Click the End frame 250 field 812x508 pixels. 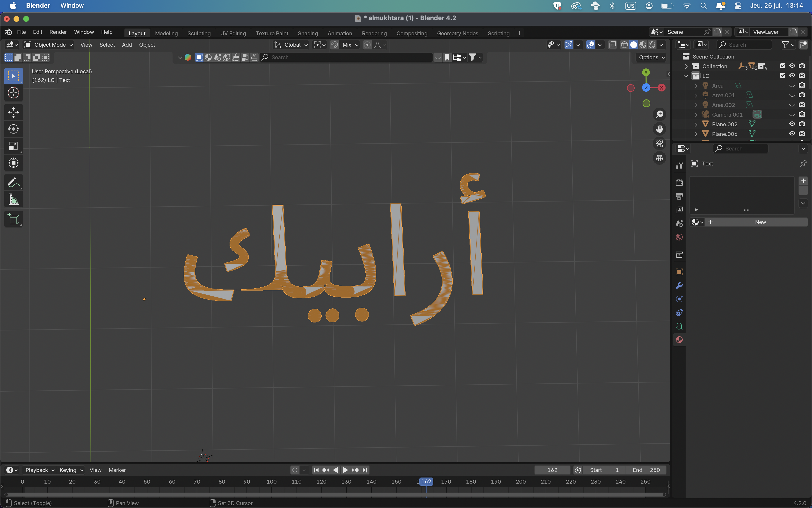pyautogui.click(x=645, y=470)
